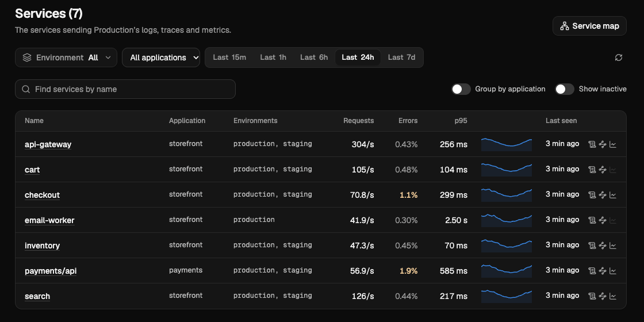Open traces for api-gateway service
The width and height of the screenshot is (644, 322).
coord(603,144)
